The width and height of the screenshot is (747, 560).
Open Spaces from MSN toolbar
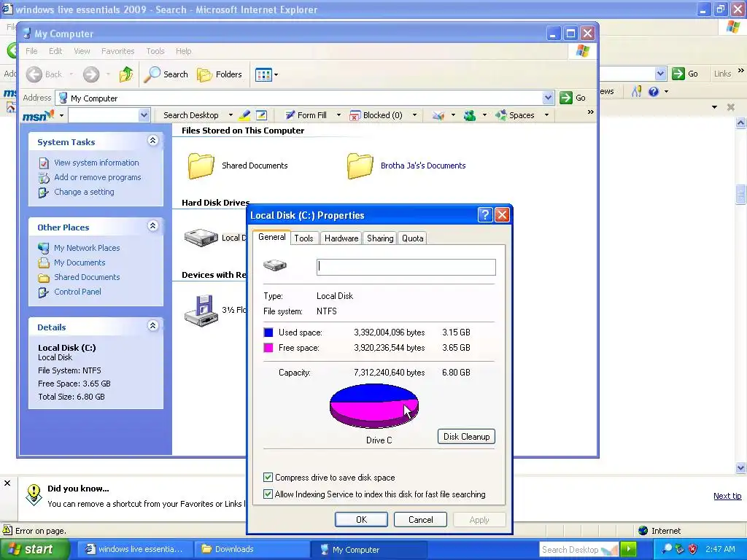click(515, 115)
